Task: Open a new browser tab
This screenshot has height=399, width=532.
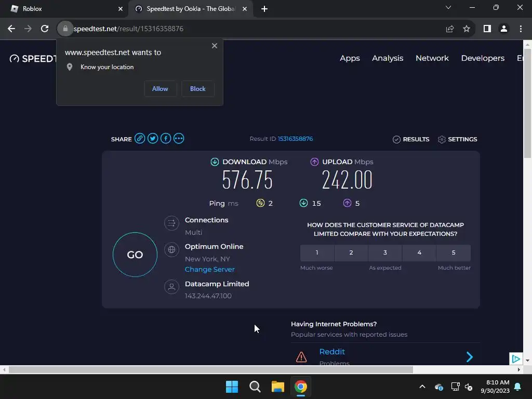Action: click(x=264, y=9)
